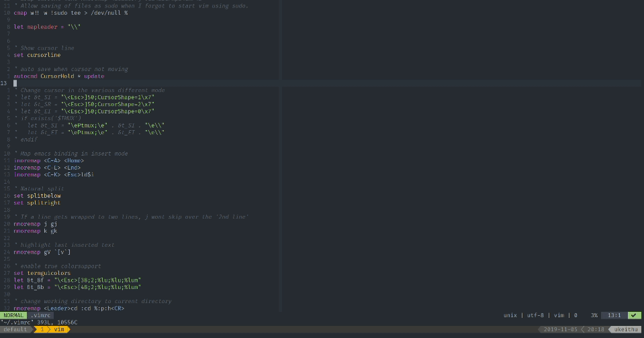Click the hostname 'ukeithu' in tmux bar
The width and height of the screenshot is (644, 338).
(x=626, y=329)
